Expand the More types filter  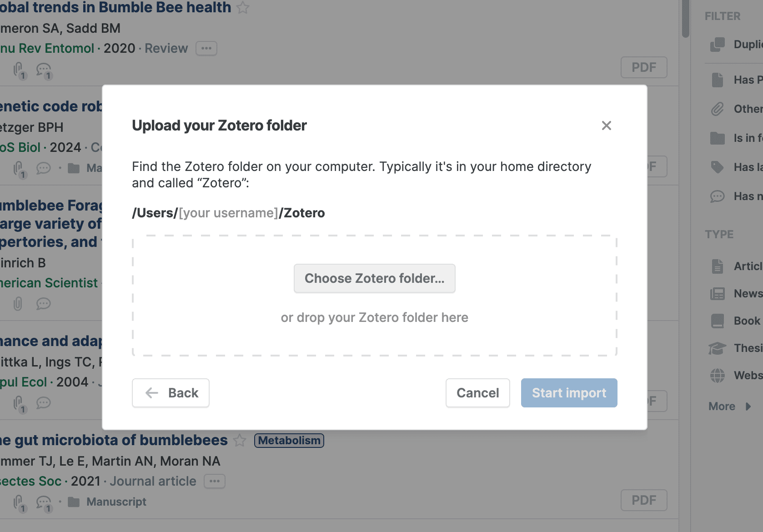pos(729,407)
